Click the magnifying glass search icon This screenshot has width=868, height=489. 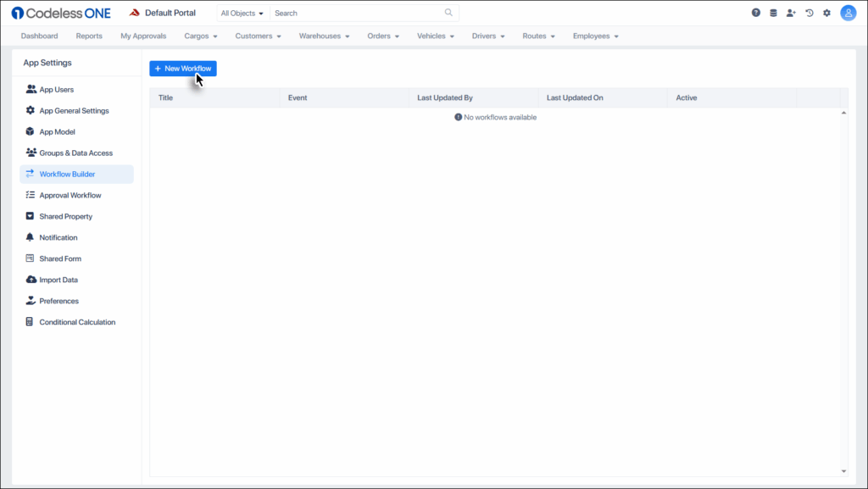448,13
